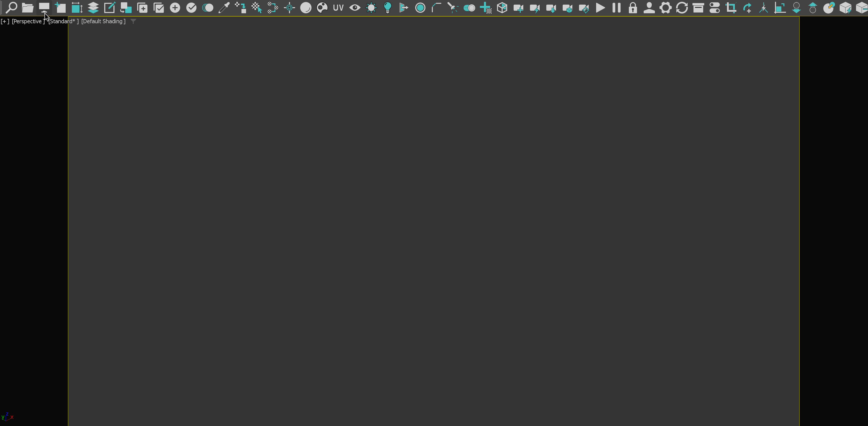This screenshot has height=426, width=868.
Task: Click the magnifying glass search icon
Action: pos(11,7)
